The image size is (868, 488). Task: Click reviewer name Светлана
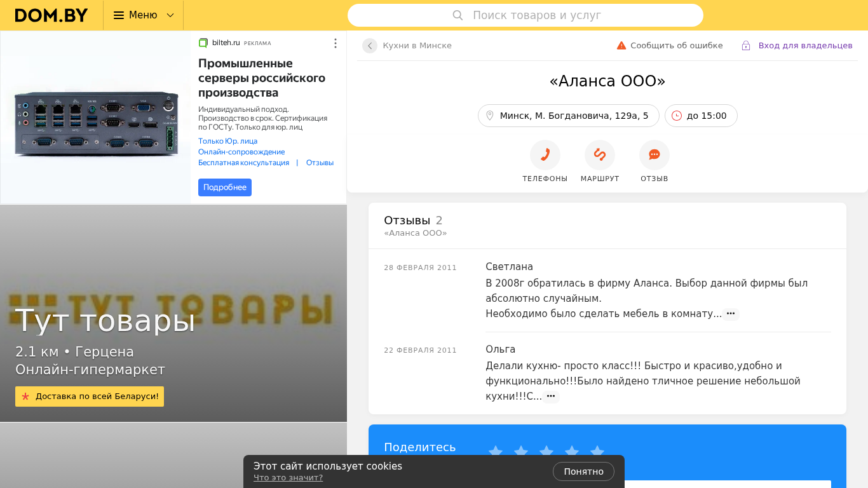click(x=509, y=267)
